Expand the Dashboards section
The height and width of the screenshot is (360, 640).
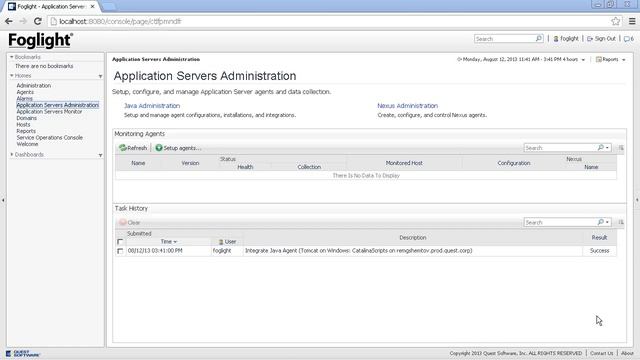tap(12, 155)
